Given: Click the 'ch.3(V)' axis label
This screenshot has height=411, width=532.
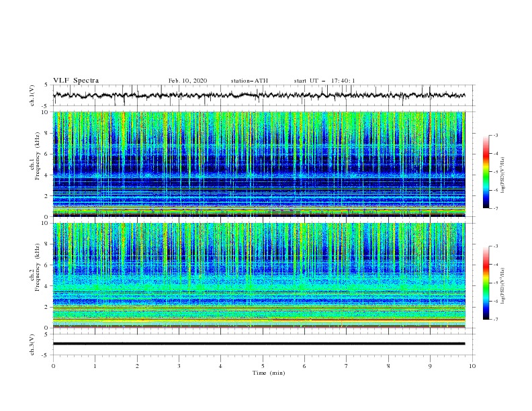Looking at the screenshot, I should (x=32, y=345).
